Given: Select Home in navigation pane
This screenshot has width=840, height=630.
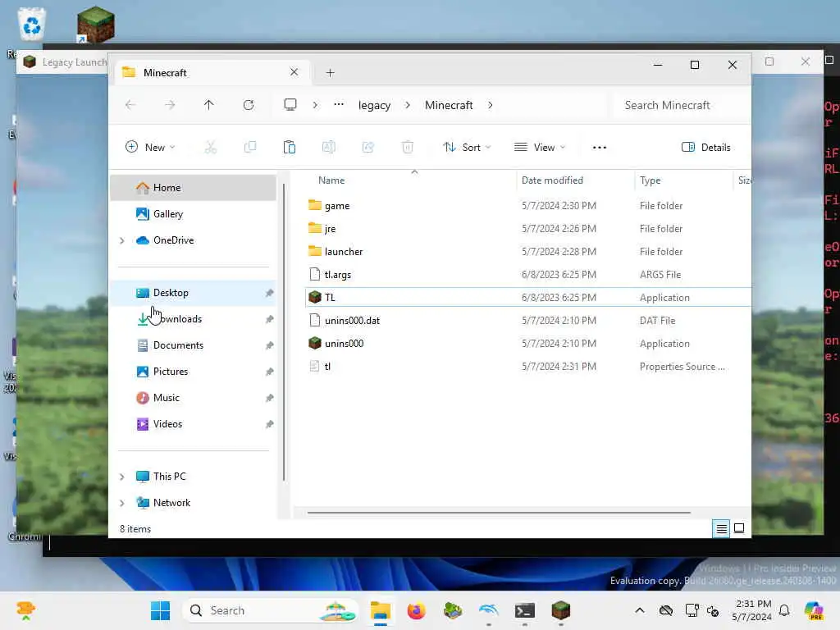Looking at the screenshot, I should pos(194,188).
